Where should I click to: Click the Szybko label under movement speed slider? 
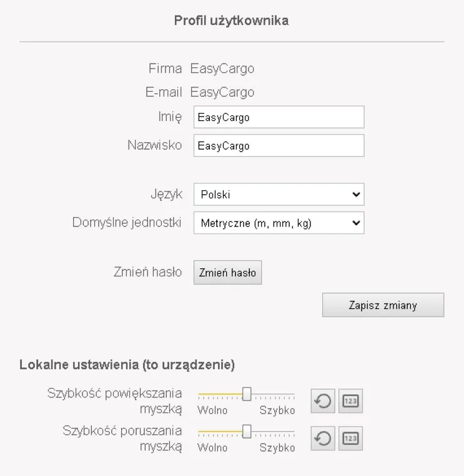point(277,448)
